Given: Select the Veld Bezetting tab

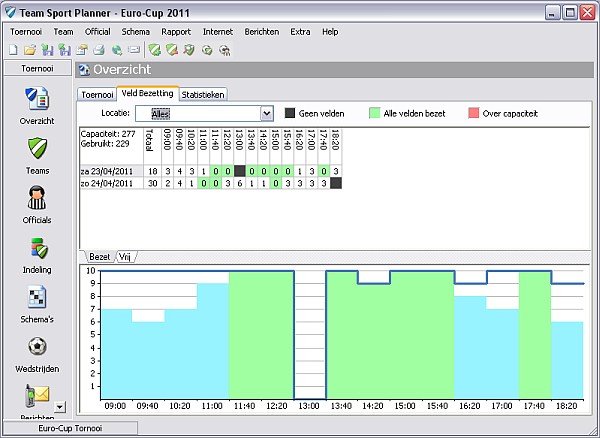Looking at the screenshot, I should click(148, 93).
